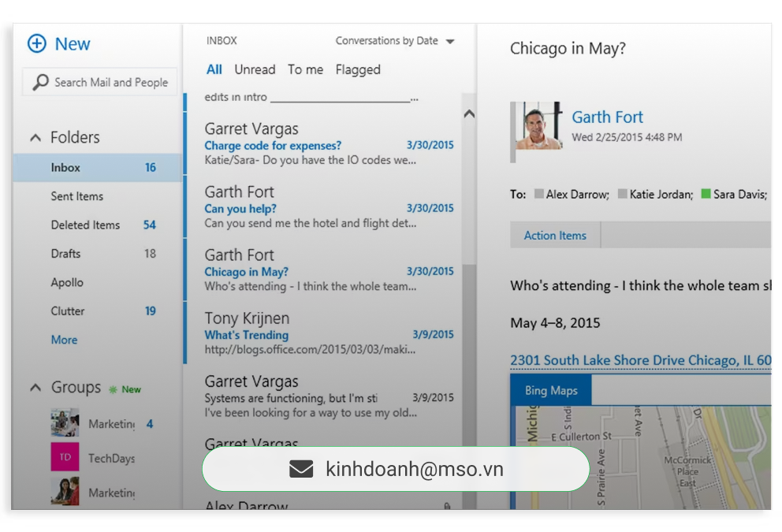Open the Action Items tab
The width and height of the screenshot is (782, 532).
pos(555,236)
